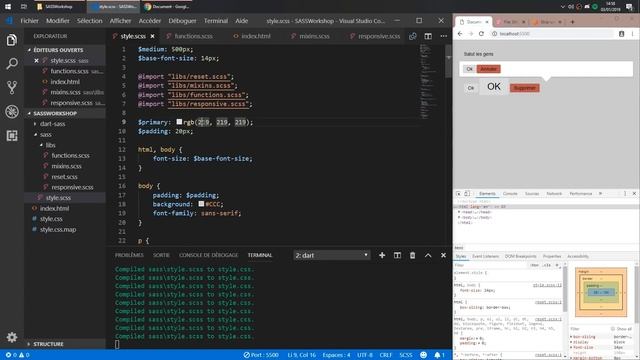Click the feedback smiley in status bar
640x360 pixels.
tap(423, 355)
